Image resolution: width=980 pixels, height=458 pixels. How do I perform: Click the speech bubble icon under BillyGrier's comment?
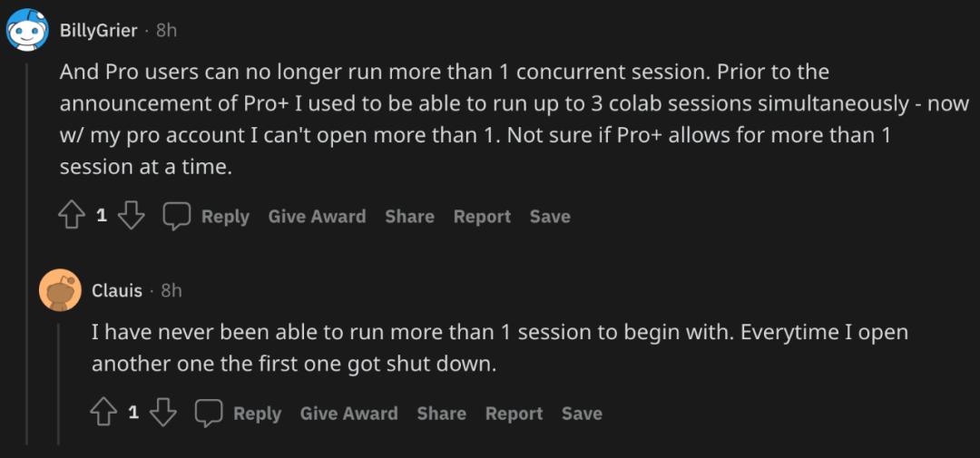click(x=177, y=217)
